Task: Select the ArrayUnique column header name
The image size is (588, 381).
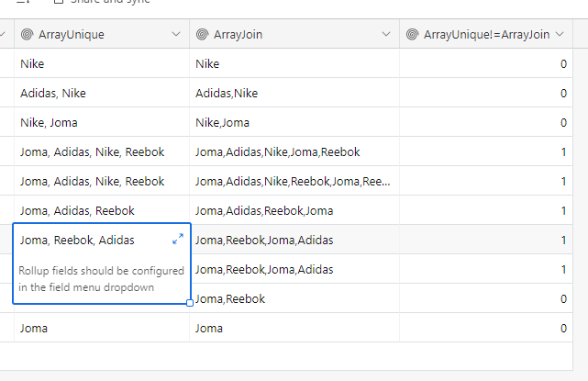Action: click(72, 35)
